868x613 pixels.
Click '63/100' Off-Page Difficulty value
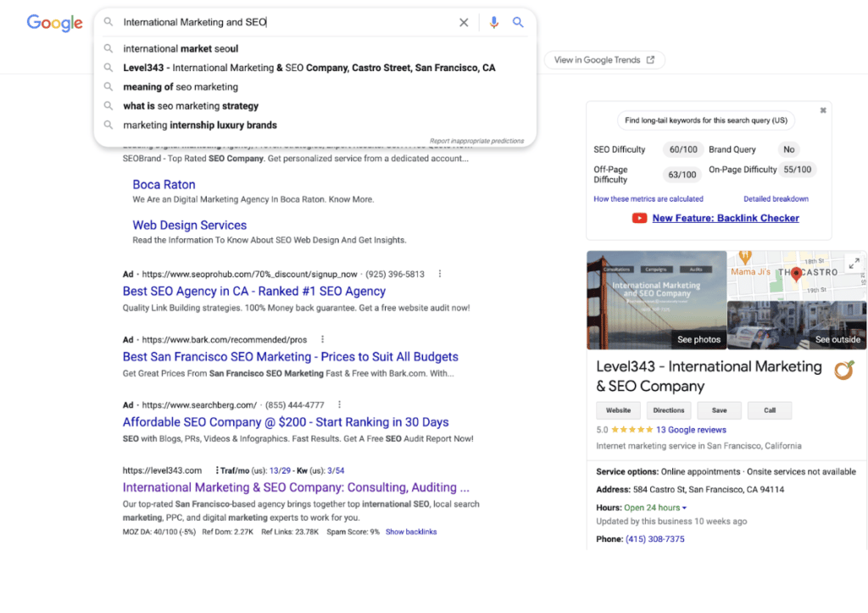(x=682, y=175)
